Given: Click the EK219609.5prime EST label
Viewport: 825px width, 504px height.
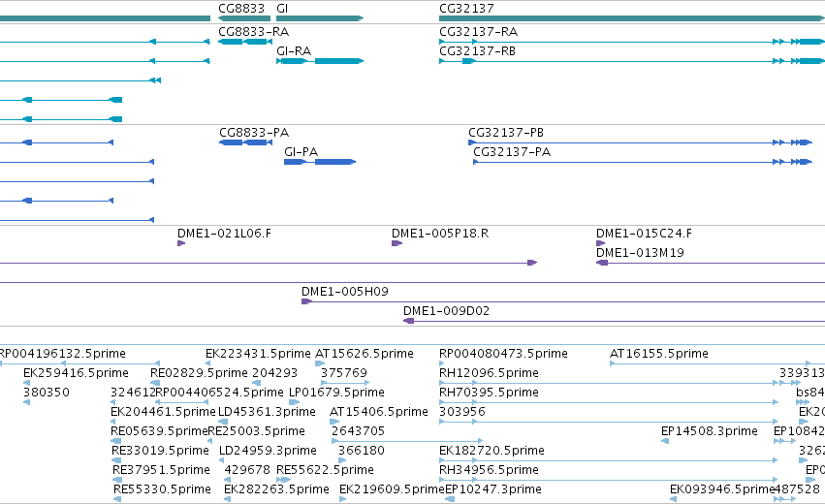Looking at the screenshot, I should click(392, 489).
